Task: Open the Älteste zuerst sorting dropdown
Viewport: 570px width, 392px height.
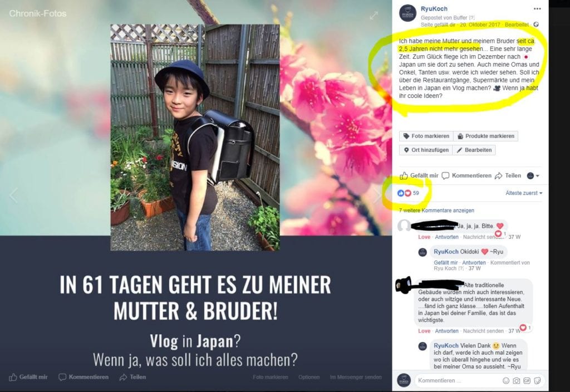Action: [523, 193]
